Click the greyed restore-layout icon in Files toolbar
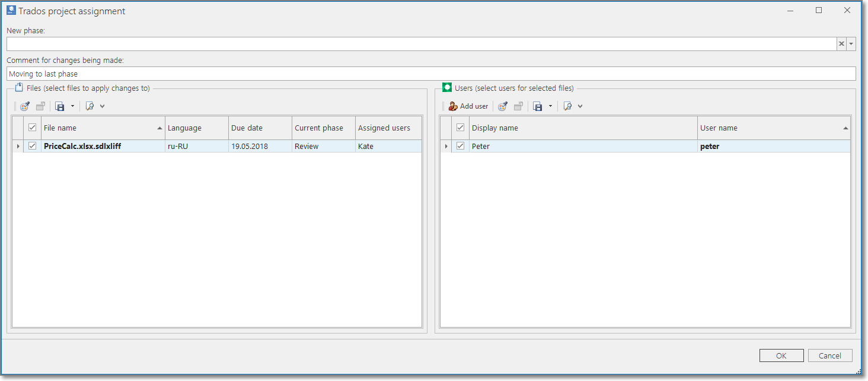This screenshot has width=868, height=381. tap(40, 106)
